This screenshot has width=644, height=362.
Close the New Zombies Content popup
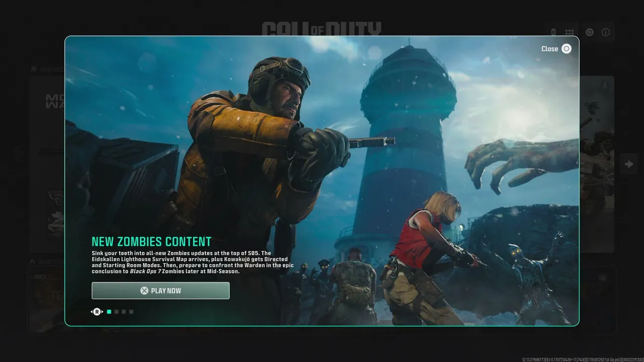pos(556,49)
